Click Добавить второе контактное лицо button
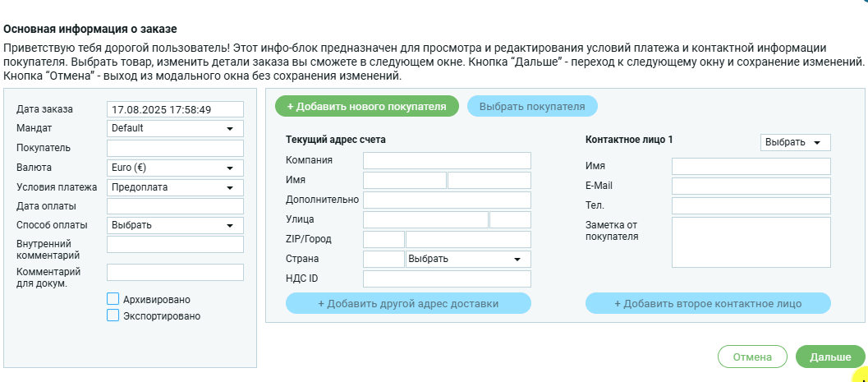868x382 pixels. (708, 303)
